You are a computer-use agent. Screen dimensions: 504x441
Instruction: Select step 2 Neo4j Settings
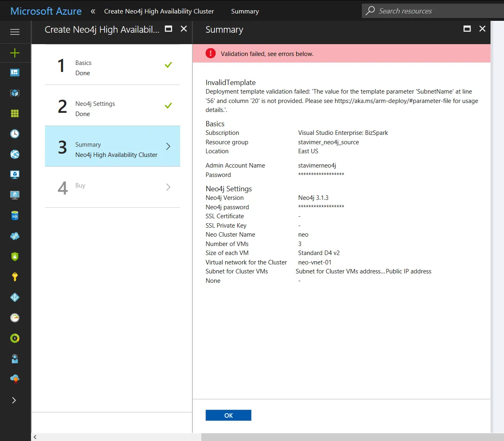112,105
